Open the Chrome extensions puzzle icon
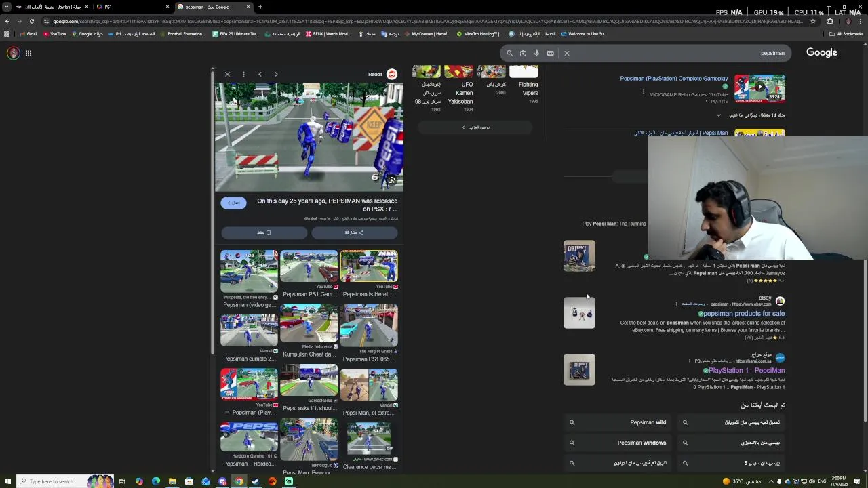Screen dimensions: 868x488 pos(830,21)
